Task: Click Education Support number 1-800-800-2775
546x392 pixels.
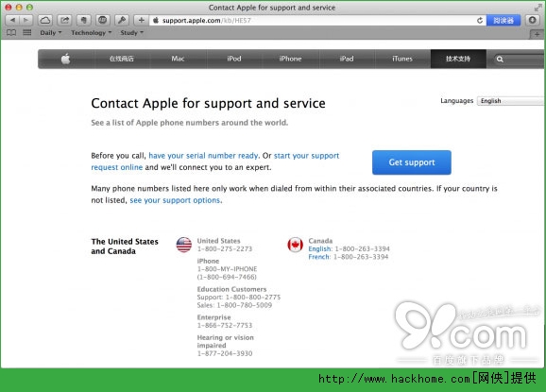Action: pyautogui.click(x=253, y=298)
